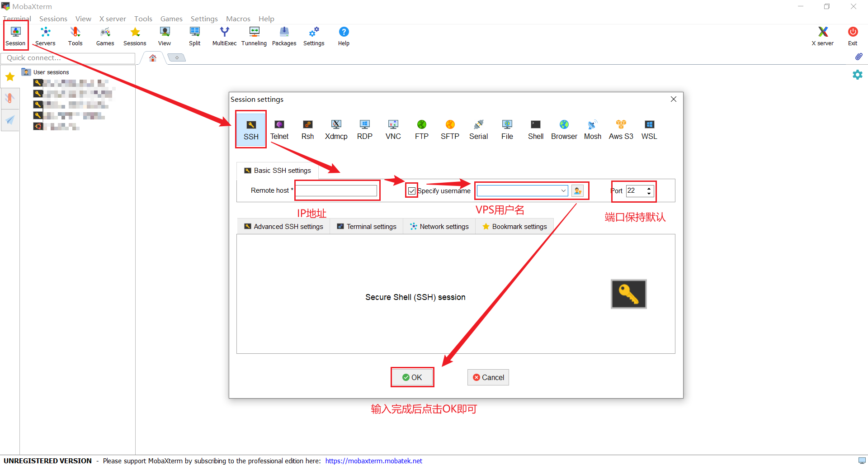Click the Exit power icon
868x466 pixels.
click(853, 36)
